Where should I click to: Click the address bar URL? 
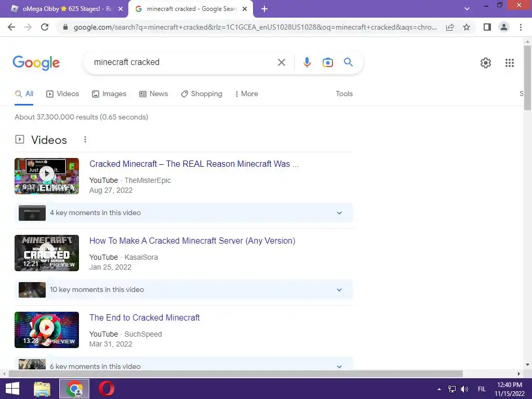pos(255,27)
